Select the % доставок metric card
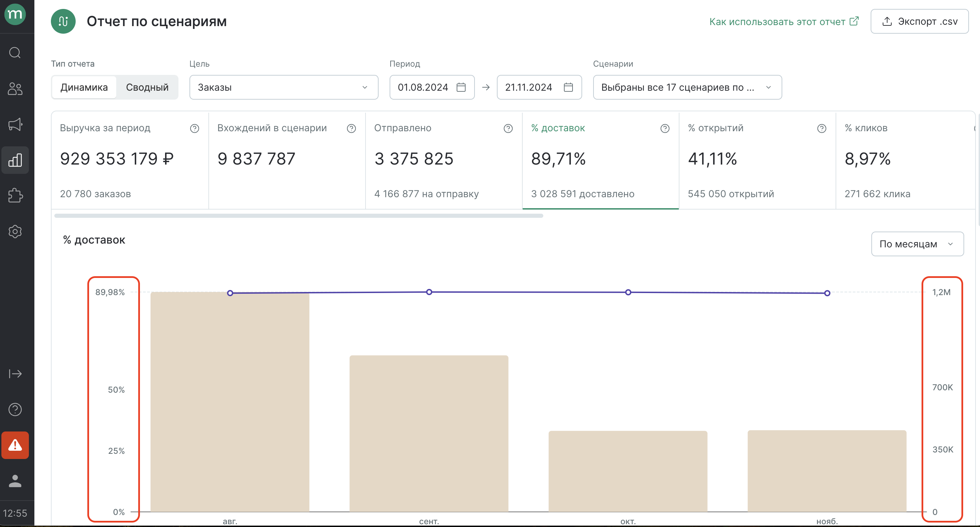This screenshot has height=527, width=980. (x=600, y=160)
